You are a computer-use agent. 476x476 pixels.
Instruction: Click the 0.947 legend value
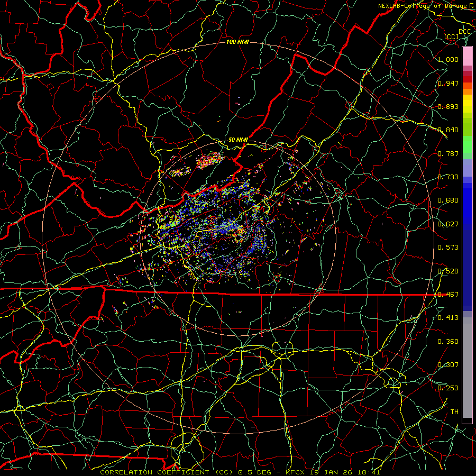point(448,83)
